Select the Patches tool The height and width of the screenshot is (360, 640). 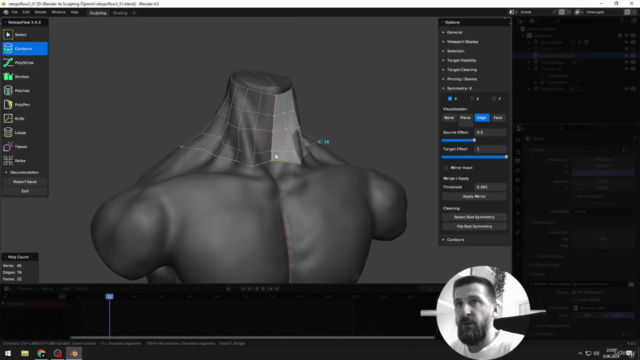pos(25,91)
